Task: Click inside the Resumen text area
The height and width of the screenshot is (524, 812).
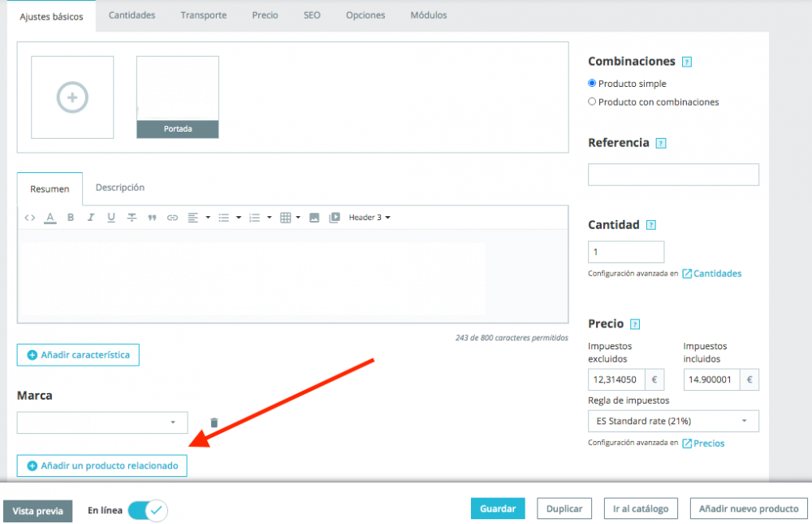Action: coord(292,275)
